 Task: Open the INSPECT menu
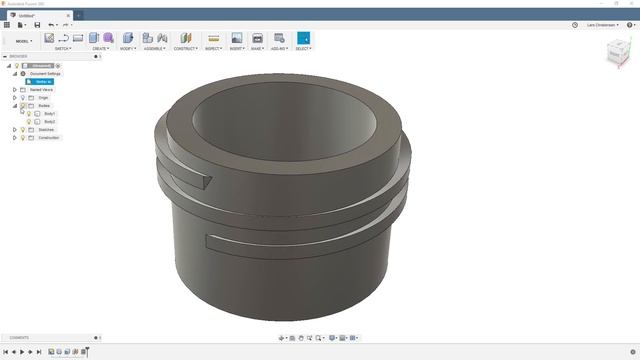213,49
